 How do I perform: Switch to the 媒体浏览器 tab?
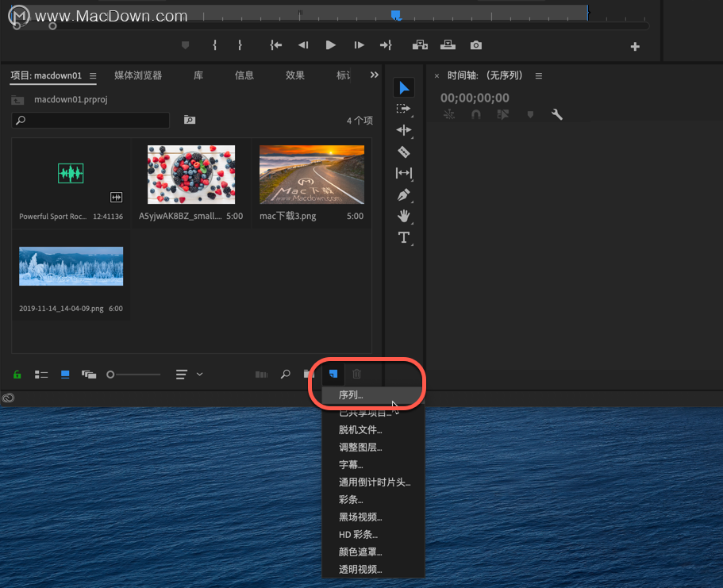click(138, 75)
